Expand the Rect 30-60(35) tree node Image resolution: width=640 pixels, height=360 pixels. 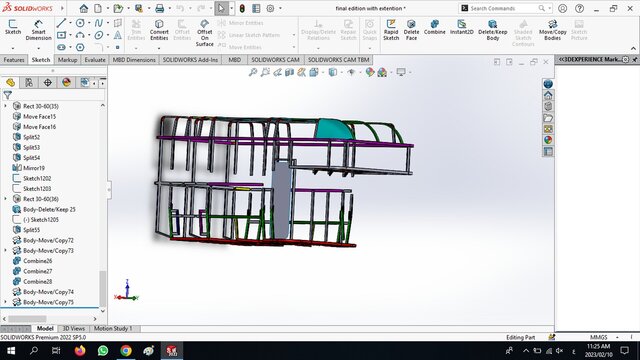pos(5,106)
